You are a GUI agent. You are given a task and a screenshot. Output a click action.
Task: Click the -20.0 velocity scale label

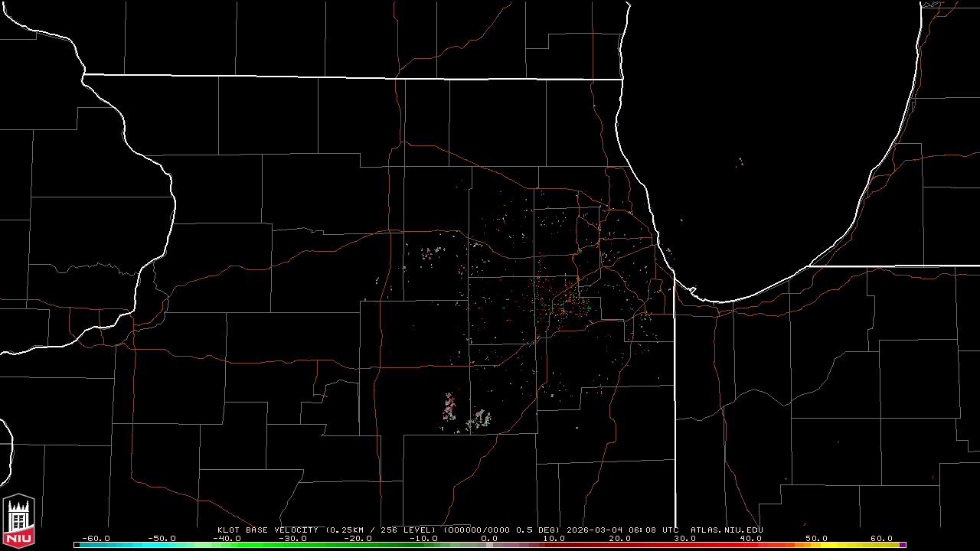click(358, 538)
